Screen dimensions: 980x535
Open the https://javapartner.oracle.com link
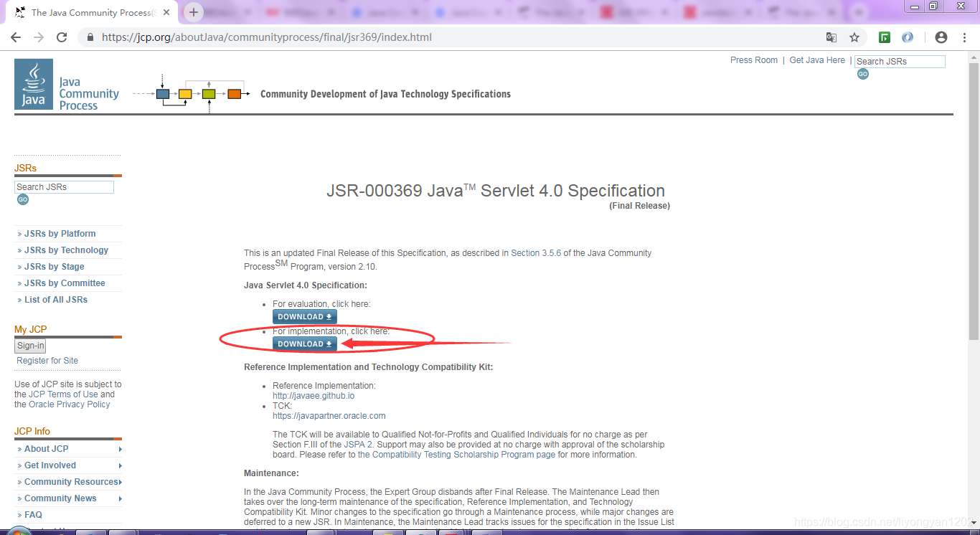click(329, 416)
